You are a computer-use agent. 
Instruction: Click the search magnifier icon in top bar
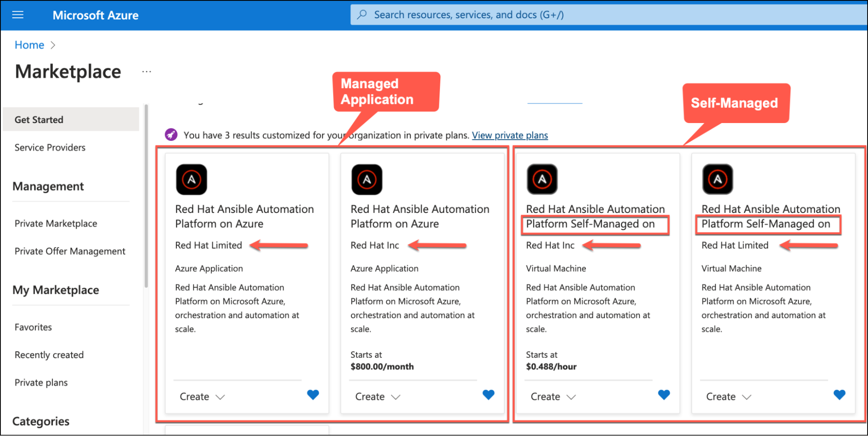362,15
